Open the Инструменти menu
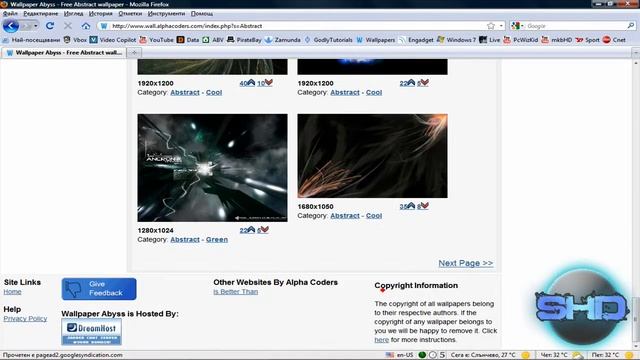The width and height of the screenshot is (640, 360). [166, 13]
